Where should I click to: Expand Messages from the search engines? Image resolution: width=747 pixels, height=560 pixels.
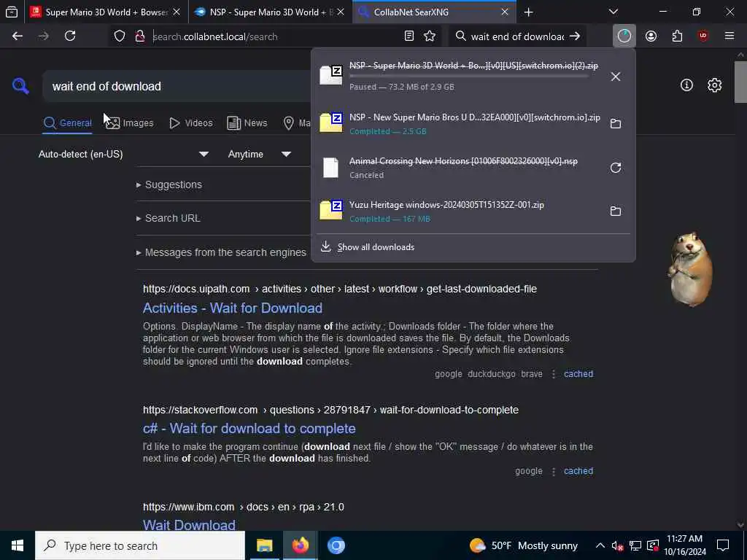click(221, 252)
